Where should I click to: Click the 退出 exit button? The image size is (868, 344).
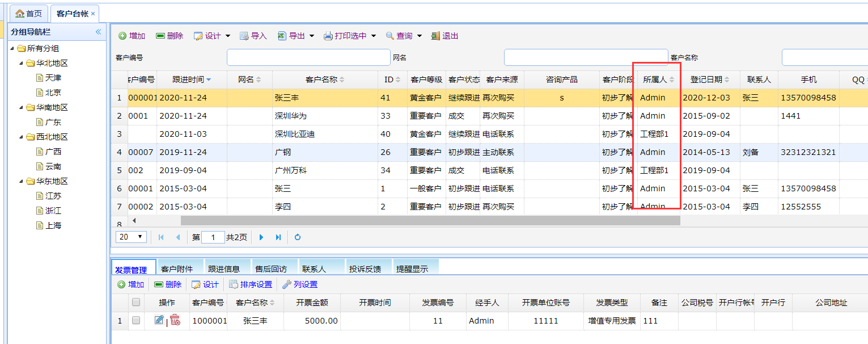point(444,36)
